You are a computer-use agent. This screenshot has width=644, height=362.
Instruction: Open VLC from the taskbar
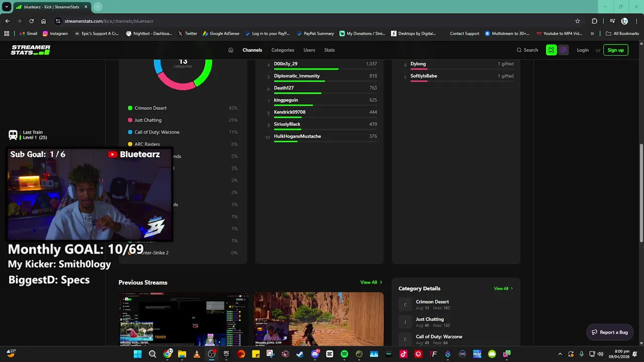(197, 354)
